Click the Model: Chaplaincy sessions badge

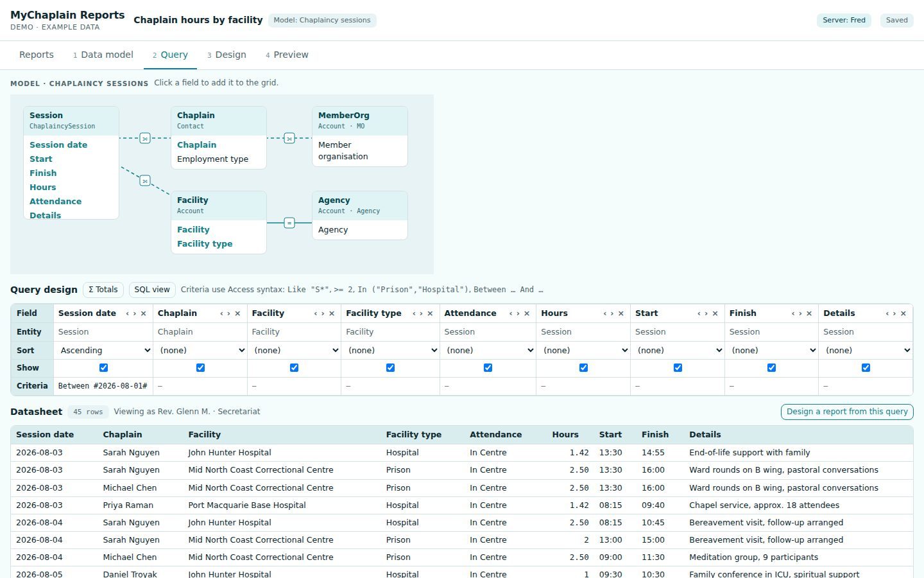(322, 20)
